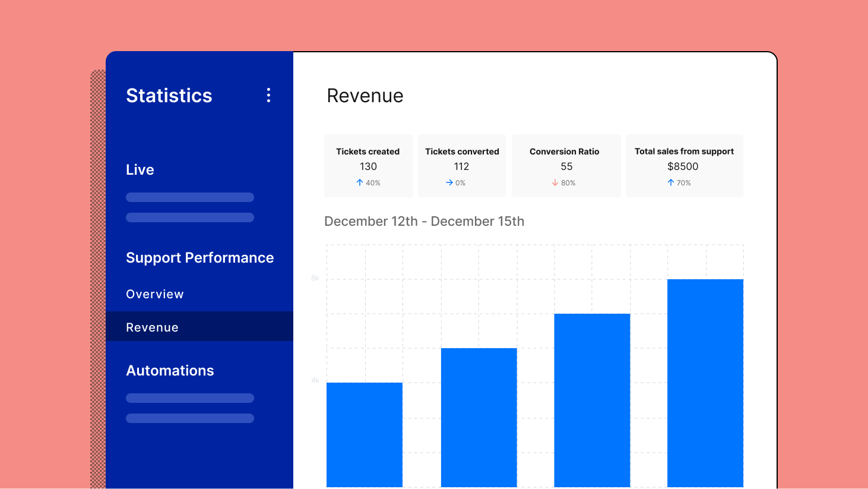Click the 55 conversion ratio value
This screenshot has width=868, height=489.
(567, 166)
